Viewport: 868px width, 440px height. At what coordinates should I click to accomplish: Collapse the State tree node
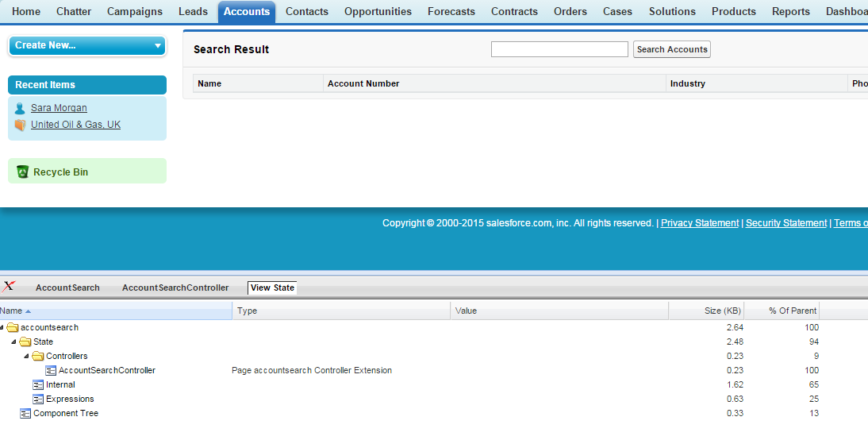click(13, 342)
